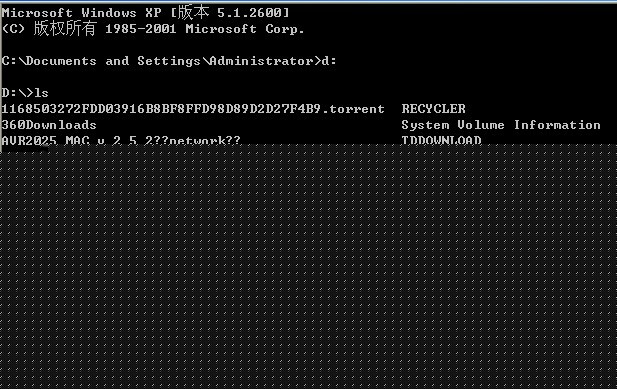Click the TDDOWNLOAD folder name
Image resolution: width=617 pixels, height=389 pixels.
tap(441, 140)
